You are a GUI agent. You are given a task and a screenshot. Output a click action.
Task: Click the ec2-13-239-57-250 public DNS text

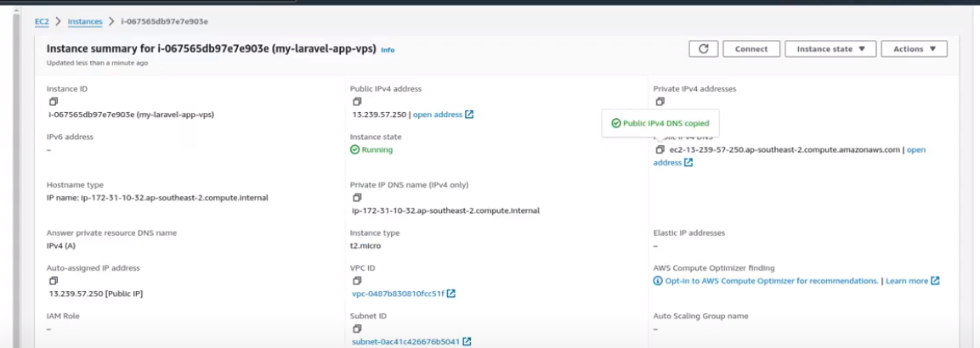pos(785,149)
